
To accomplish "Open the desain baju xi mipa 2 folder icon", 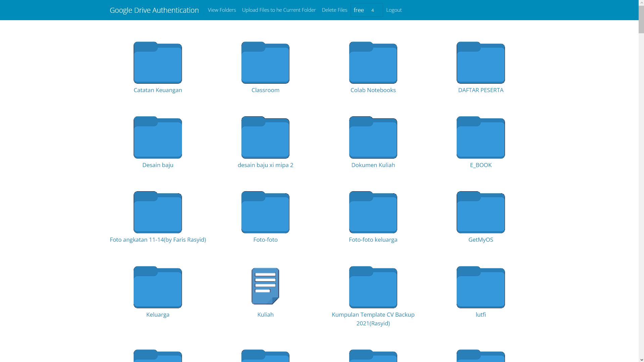I will click(x=265, y=137).
